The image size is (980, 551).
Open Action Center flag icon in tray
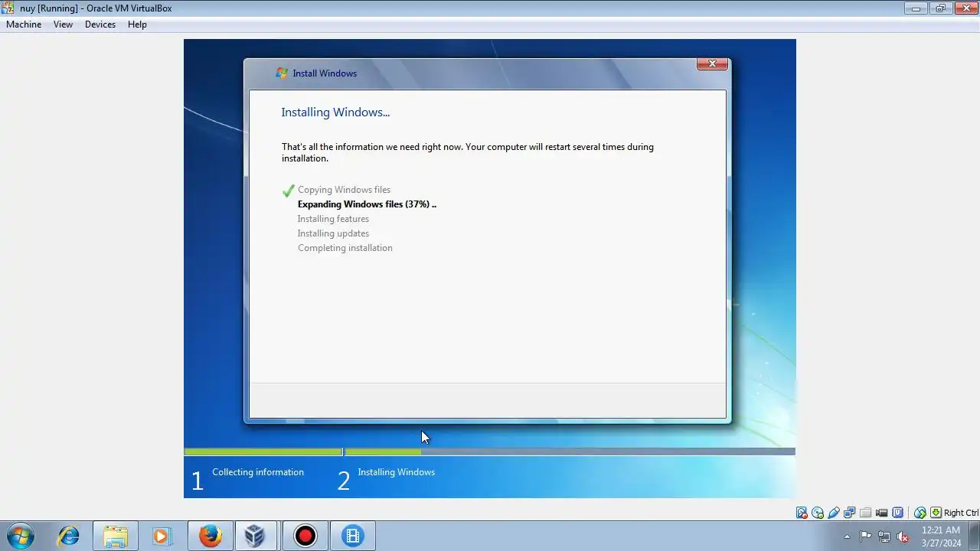click(865, 536)
